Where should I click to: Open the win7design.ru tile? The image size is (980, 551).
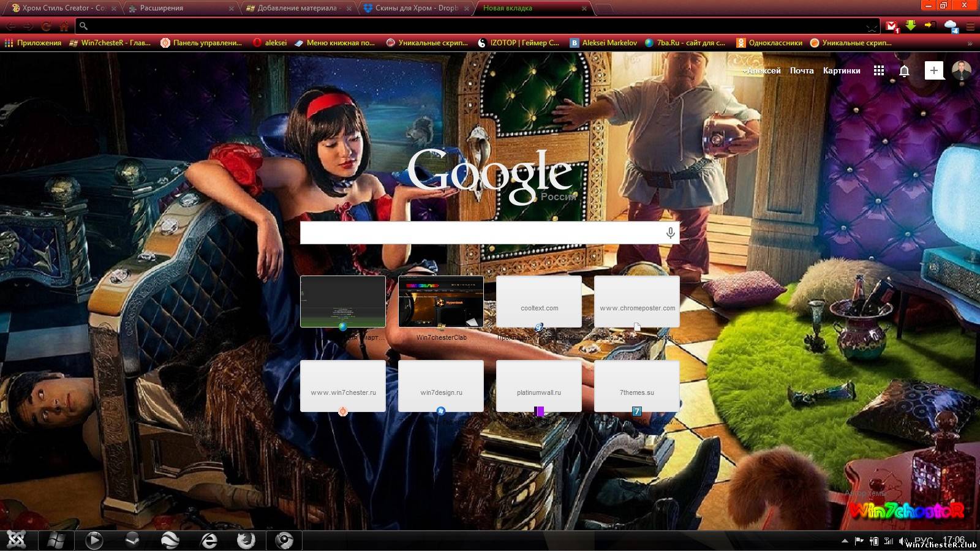coord(441,386)
